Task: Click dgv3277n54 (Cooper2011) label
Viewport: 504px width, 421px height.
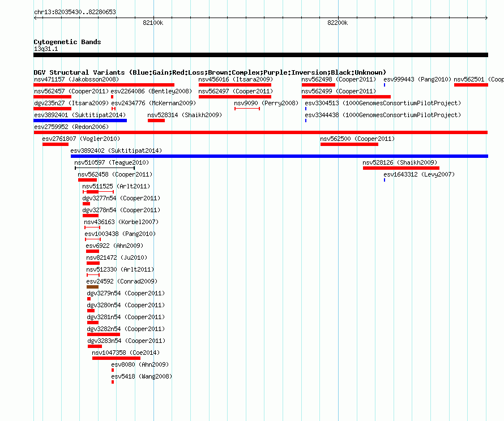Action: click(121, 198)
